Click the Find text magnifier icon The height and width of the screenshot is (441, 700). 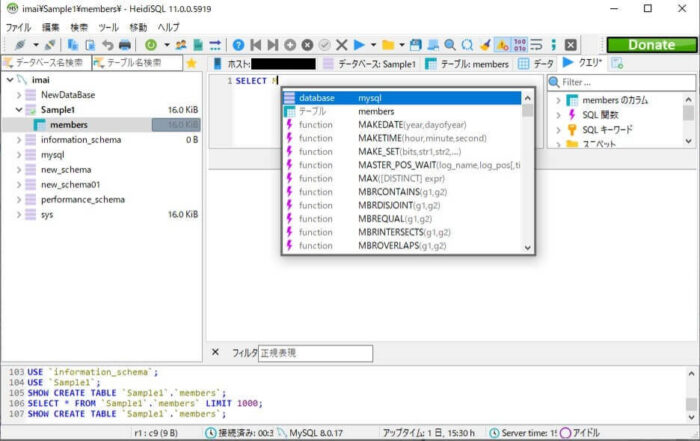[450, 45]
